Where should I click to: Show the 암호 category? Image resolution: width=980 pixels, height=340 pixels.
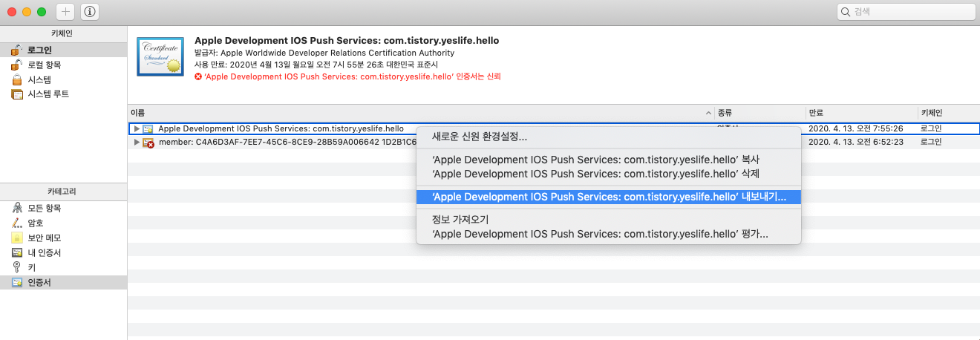(x=63, y=223)
